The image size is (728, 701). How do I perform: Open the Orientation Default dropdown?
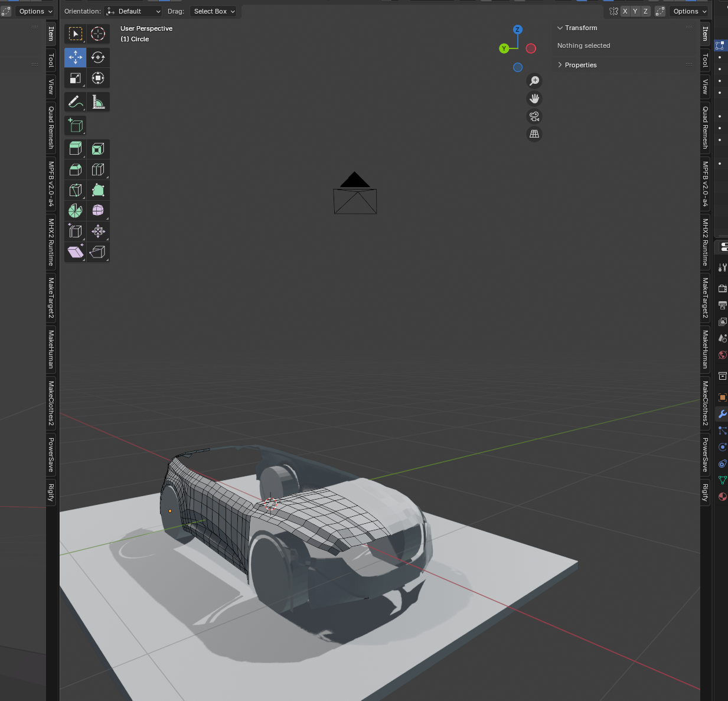point(133,11)
